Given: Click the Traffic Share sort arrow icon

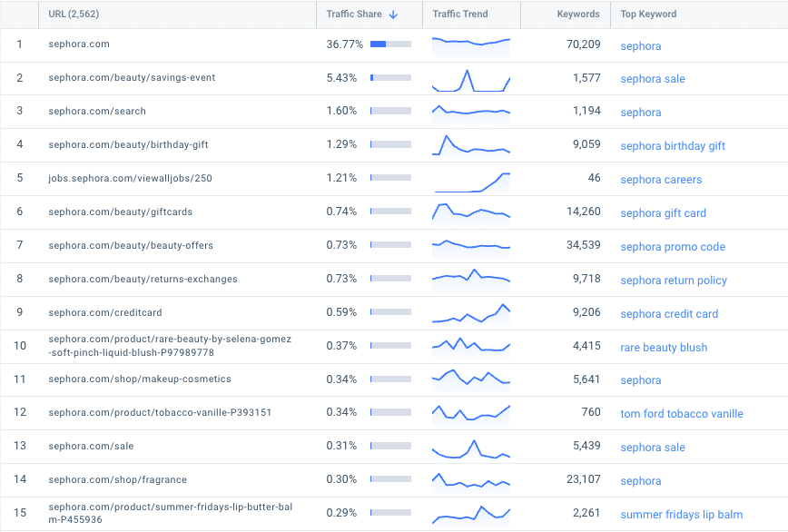Looking at the screenshot, I should (393, 15).
